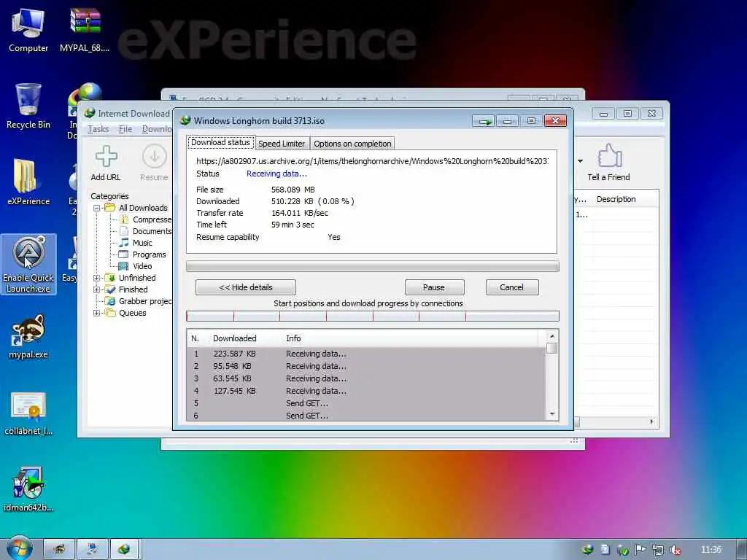Switch to the Download status tab

[x=220, y=142]
